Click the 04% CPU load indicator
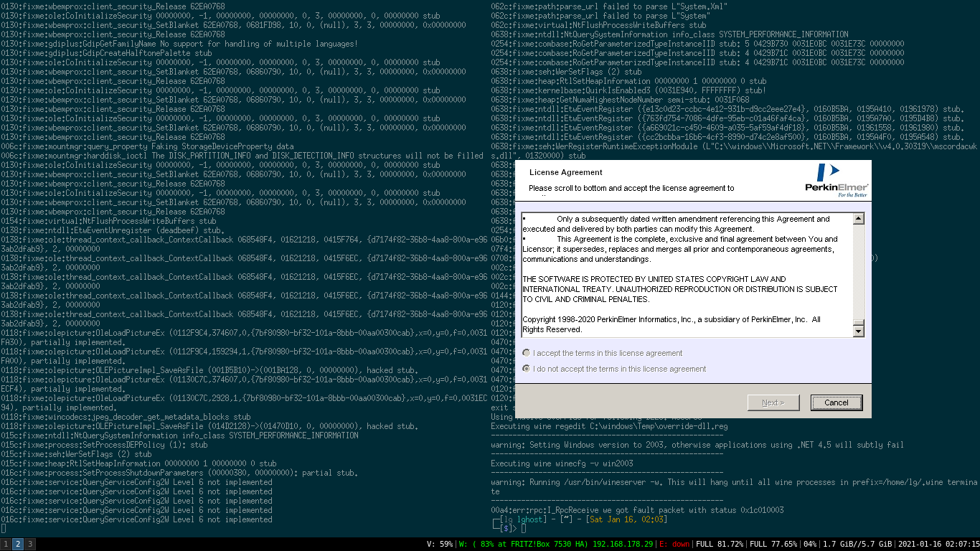Screen dimensions: 980x551 click(810, 544)
